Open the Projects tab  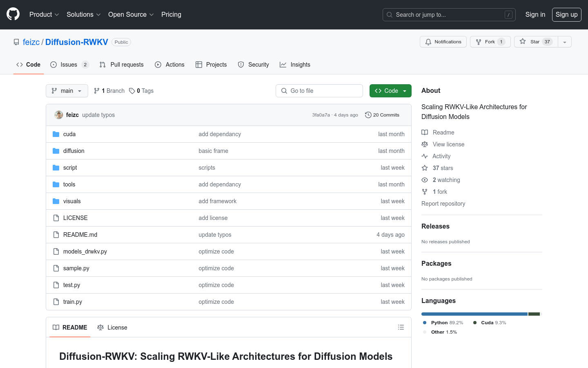211,65
